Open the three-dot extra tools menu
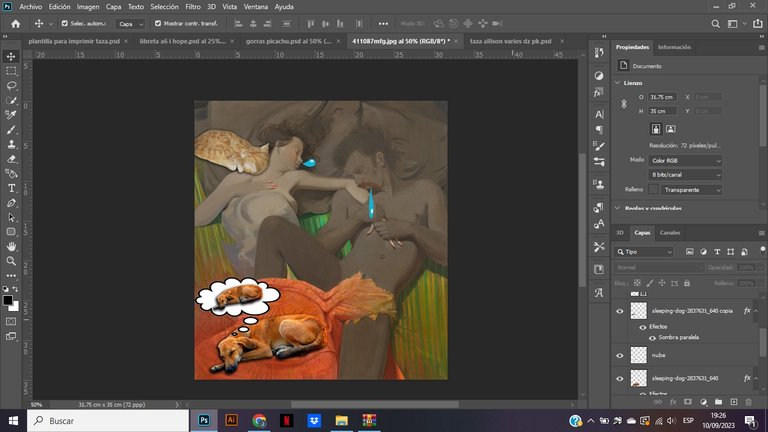The height and width of the screenshot is (432, 768). coord(11,276)
